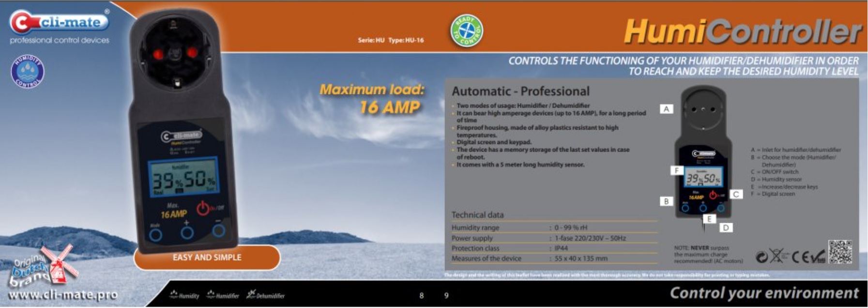
Task: Click the minus button circle on the large device
Action: (x=219, y=230)
